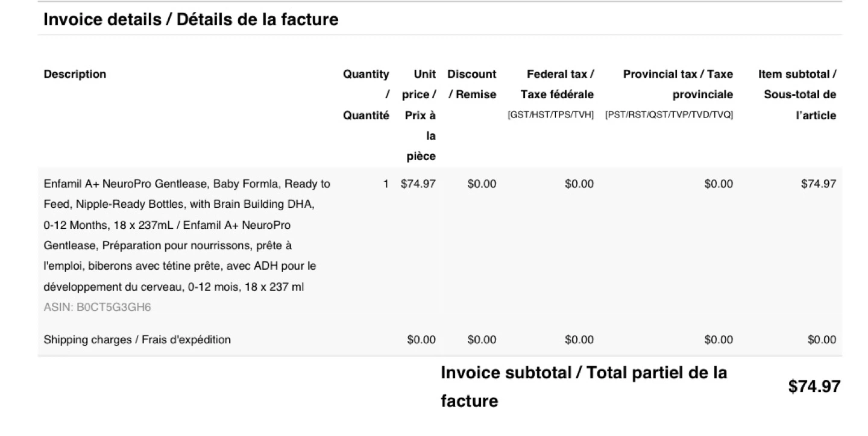Screen dimensions: 868x436
Task: Click the Shipping charges / Frais d'expédition label
Action: (137, 340)
